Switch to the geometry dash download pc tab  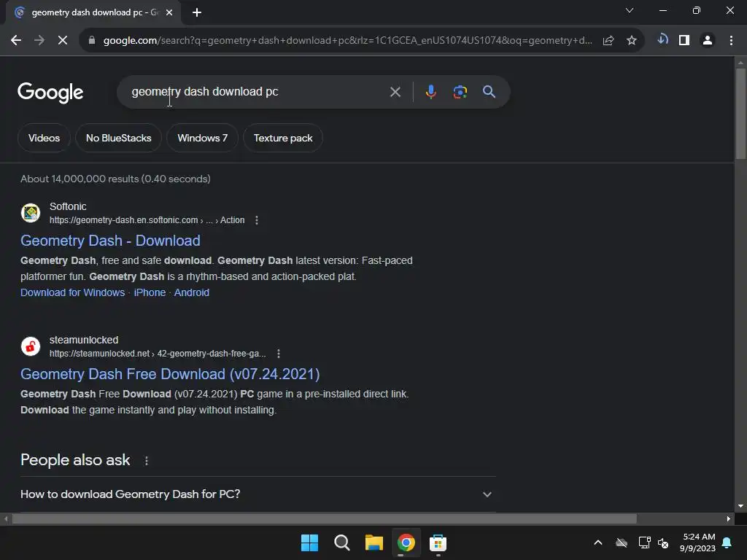(x=93, y=12)
